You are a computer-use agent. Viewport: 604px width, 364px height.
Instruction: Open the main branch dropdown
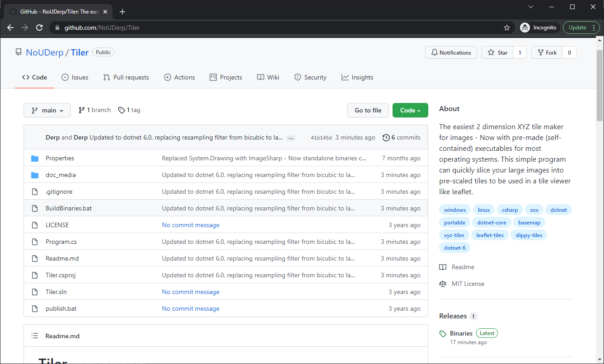tap(47, 110)
